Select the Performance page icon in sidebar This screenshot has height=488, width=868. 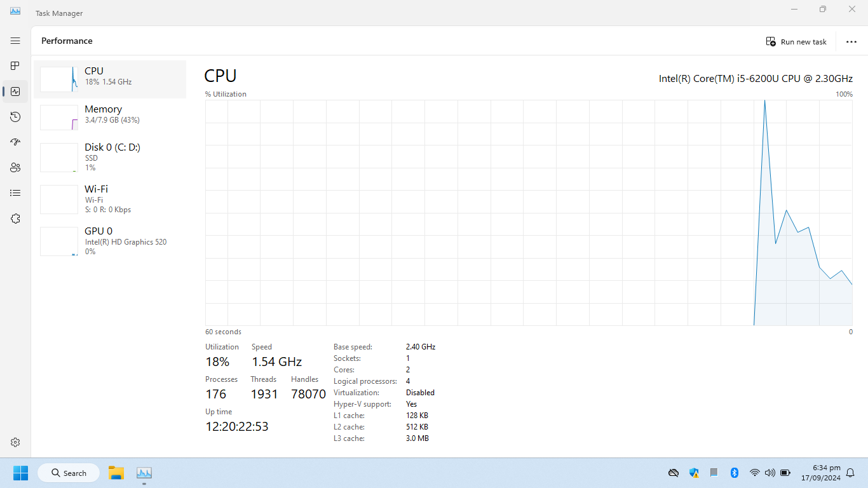pyautogui.click(x=15, y=91)
